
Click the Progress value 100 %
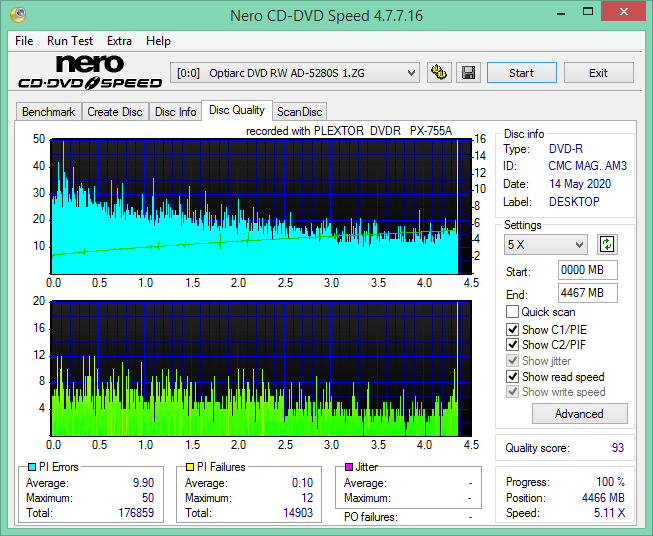[611, 482]
